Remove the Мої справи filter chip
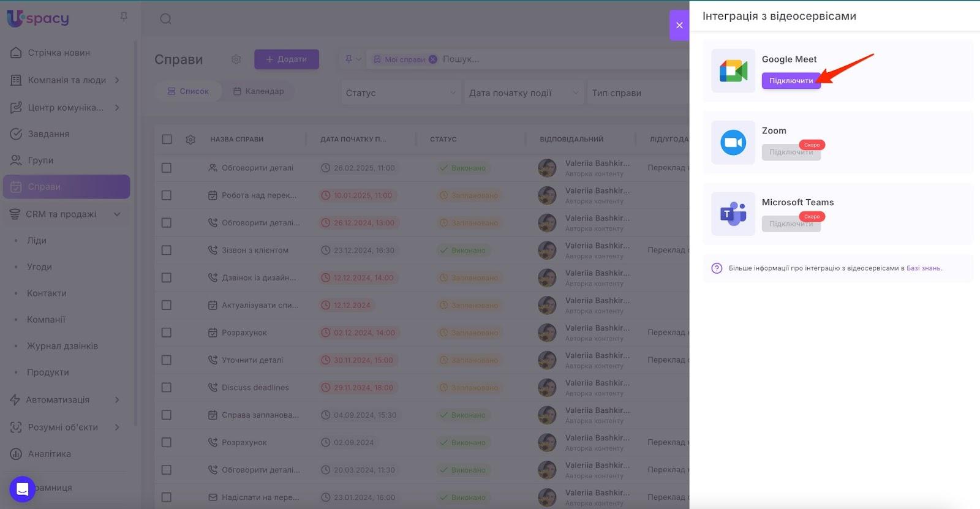 [433, 59]
